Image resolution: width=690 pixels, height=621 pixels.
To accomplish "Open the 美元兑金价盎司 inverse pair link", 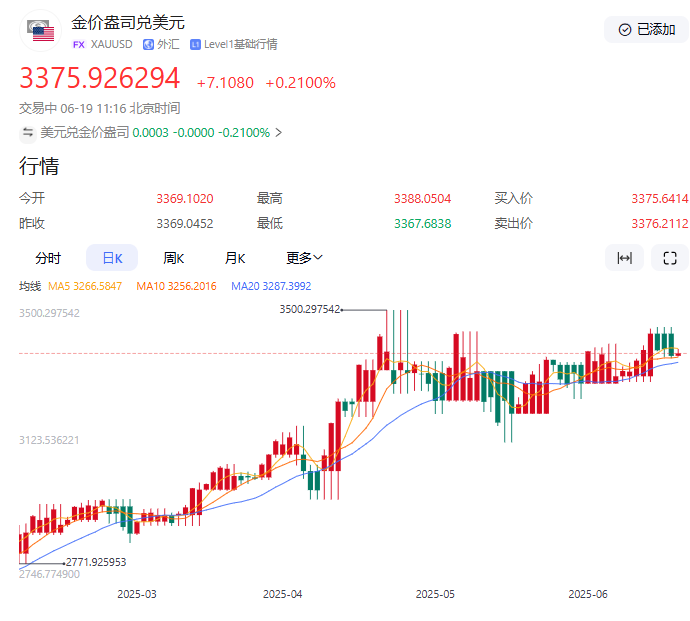I will coord(85,132).
